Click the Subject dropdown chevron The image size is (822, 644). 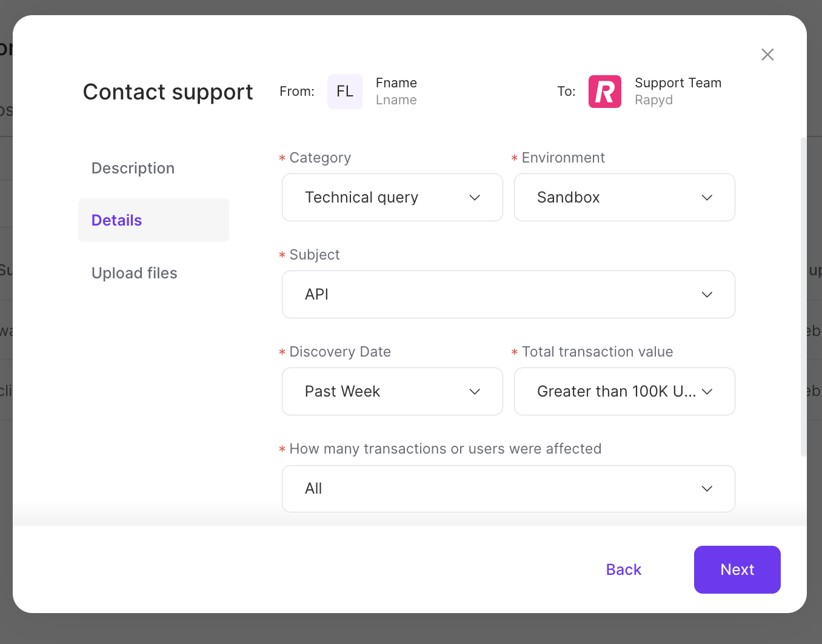(x=707, y=295)
